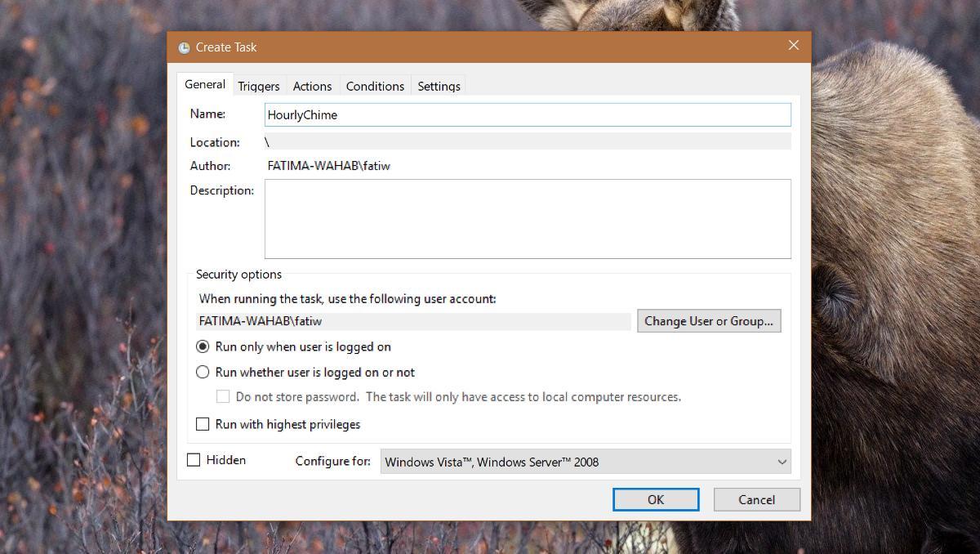The height and width of the screenshot is (554, 980).
Task: Check Do not store password option
Action: (x=223, y=396)
